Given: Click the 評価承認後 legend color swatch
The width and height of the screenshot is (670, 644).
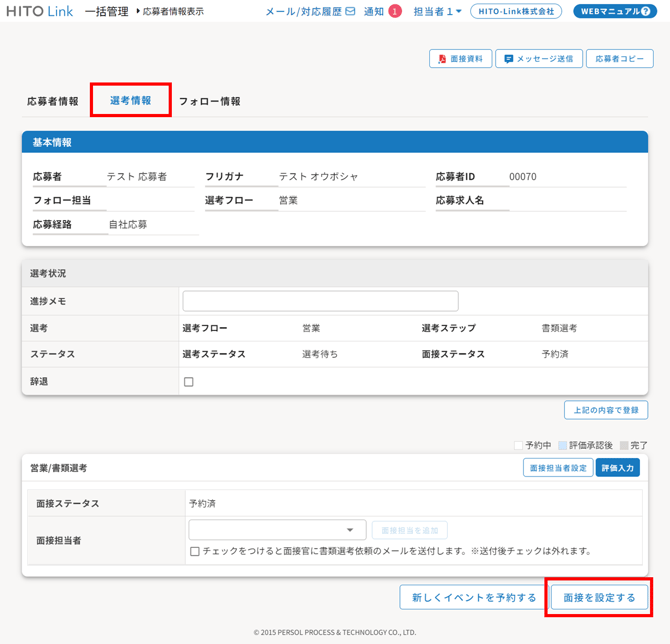Looking at the screenshot, I should [563, 445].
